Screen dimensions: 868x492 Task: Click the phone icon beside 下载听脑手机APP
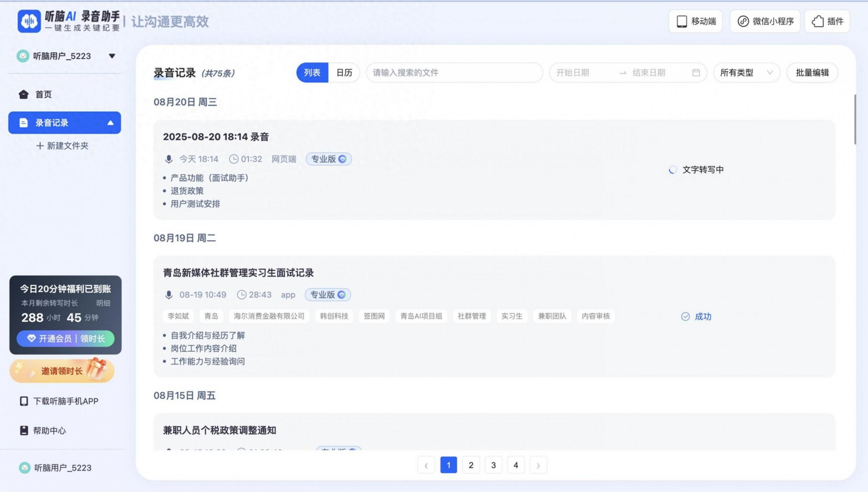[x=24, y=401]
